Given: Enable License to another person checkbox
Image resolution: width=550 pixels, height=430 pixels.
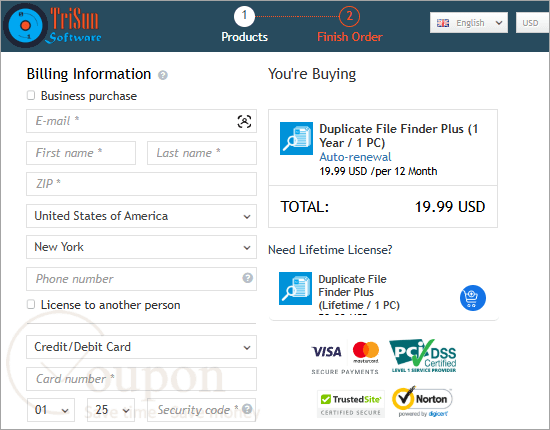Looking at the screenshot, I should point(31,304).
